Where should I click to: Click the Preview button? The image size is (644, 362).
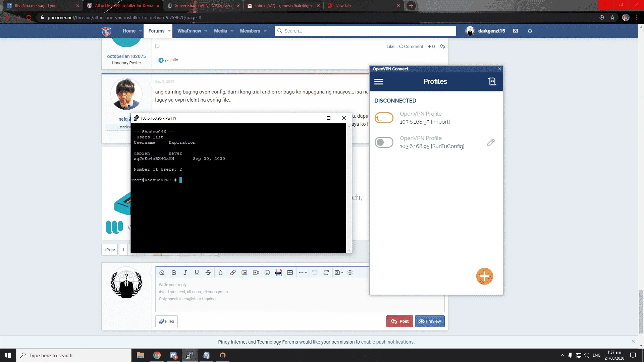click(x=430, y=321)
